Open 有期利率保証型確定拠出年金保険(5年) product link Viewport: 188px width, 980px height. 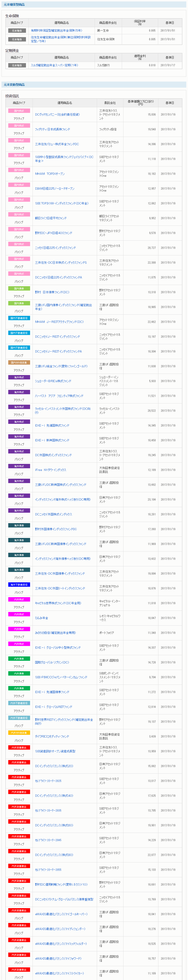coord(56,30)
